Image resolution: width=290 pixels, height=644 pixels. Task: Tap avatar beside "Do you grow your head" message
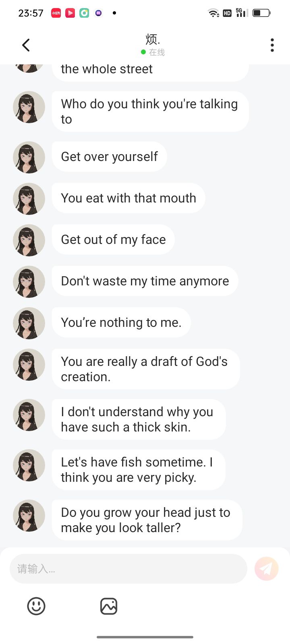pos(29,516)
